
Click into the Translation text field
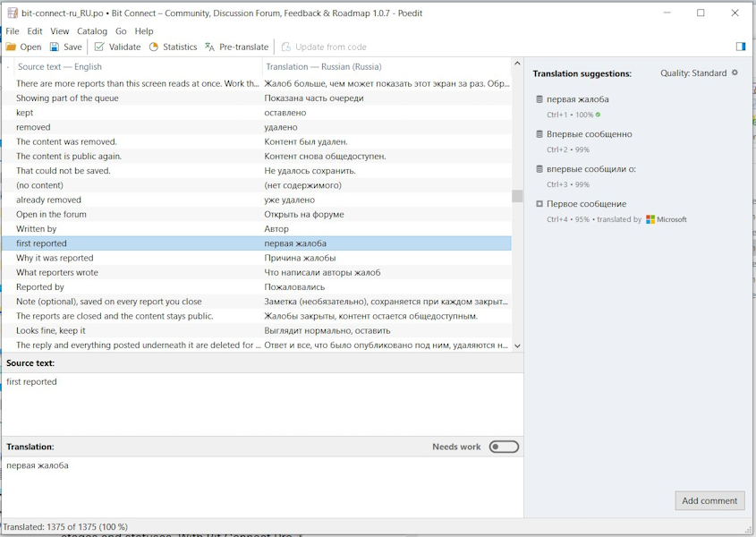tap(262, 486)
